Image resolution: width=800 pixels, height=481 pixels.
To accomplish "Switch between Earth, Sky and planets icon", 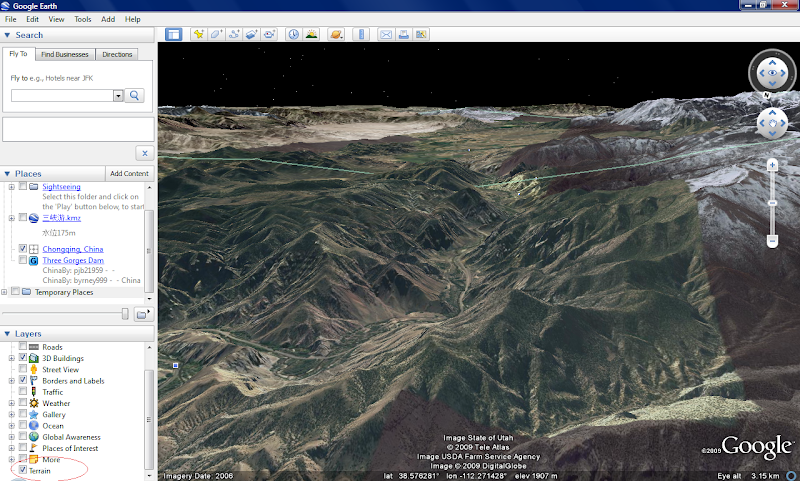I will [x=336, y=34].
